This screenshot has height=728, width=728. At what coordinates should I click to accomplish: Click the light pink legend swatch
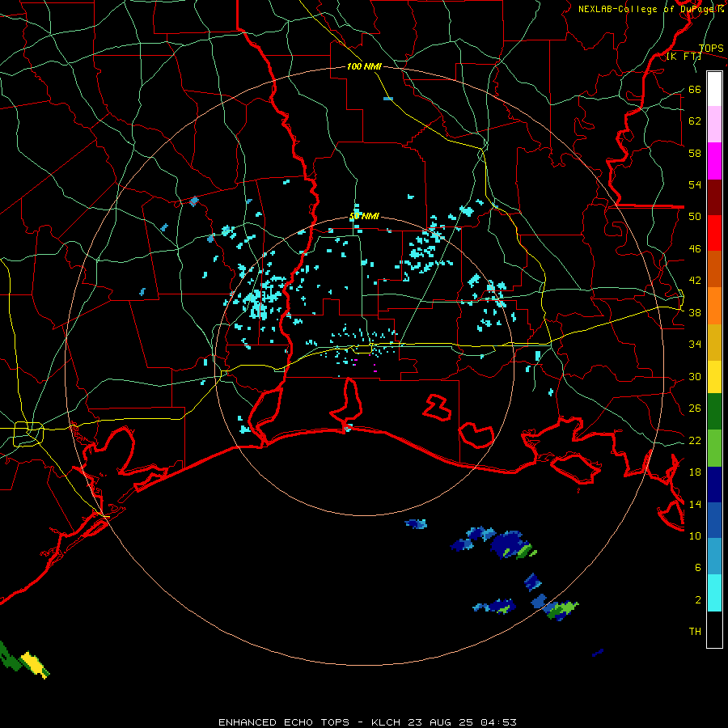[x=714, y=125]
